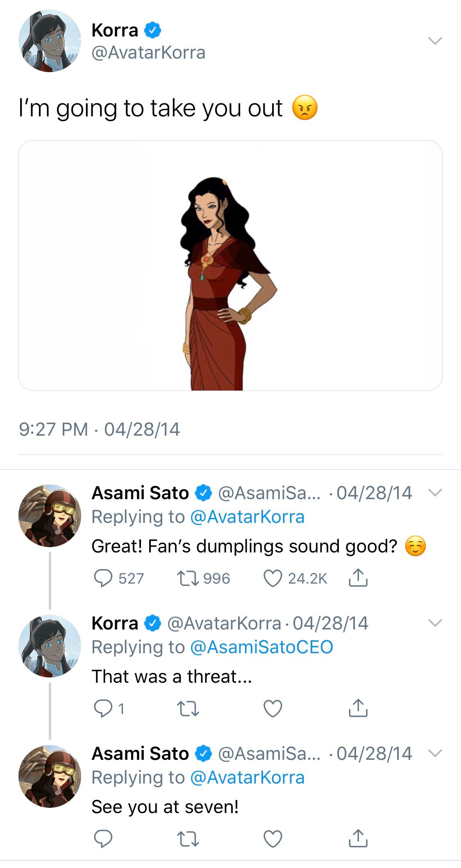Open Asami Sato's avatar on last reply
Viewport: 461px width, 868px height.
[x=50, y=776]
